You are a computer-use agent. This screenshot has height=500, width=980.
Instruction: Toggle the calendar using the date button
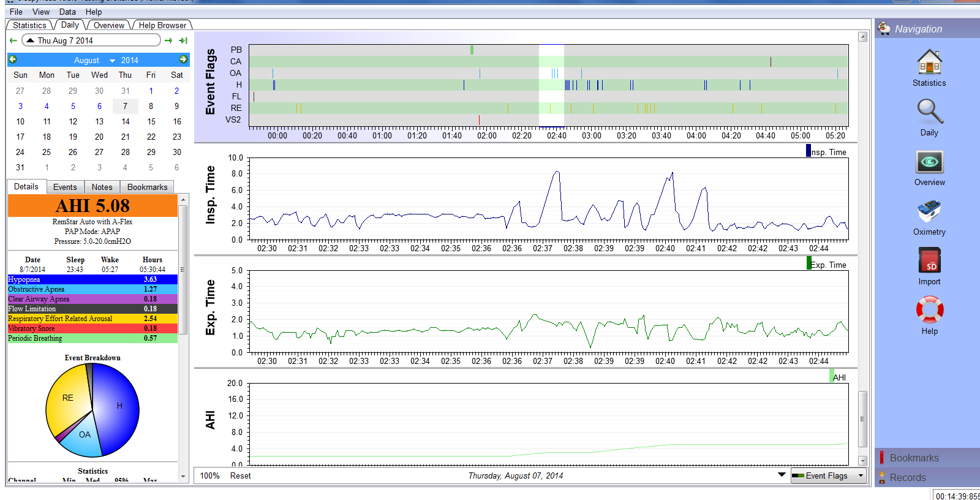(91, 40)
